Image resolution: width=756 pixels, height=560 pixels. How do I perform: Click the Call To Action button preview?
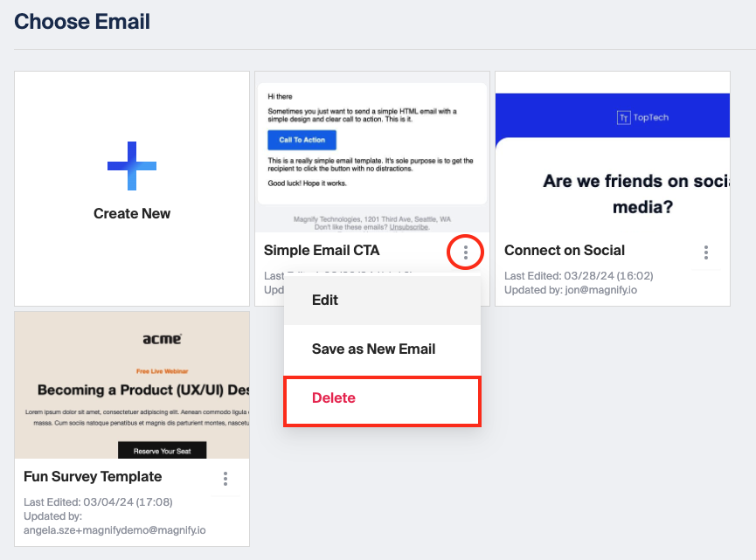click(302, 140)
